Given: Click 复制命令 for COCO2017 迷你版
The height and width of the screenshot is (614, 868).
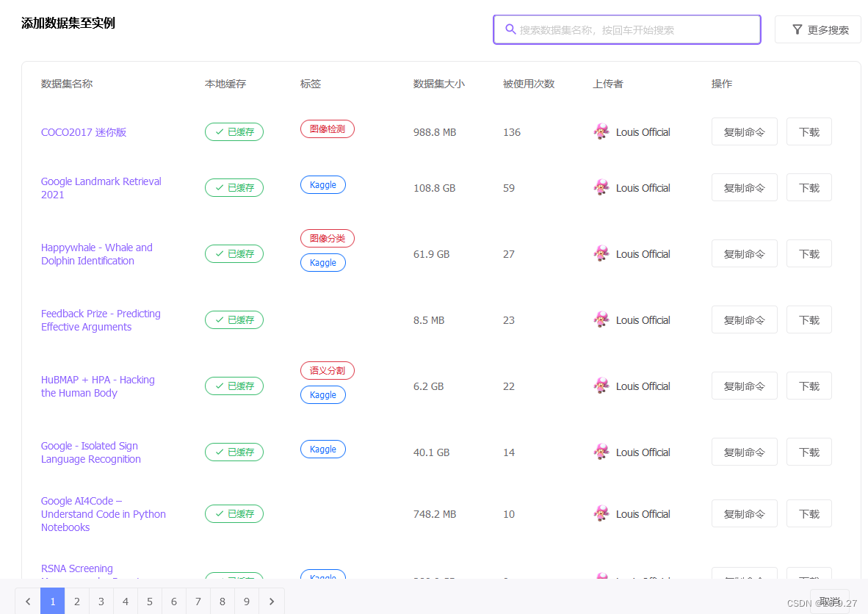Looking at the screenshot, I should click(x=744, y=131).
